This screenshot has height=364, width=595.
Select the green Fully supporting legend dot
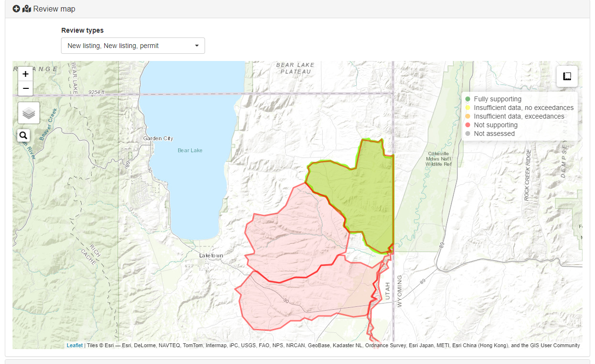click(x=468, y=99)
